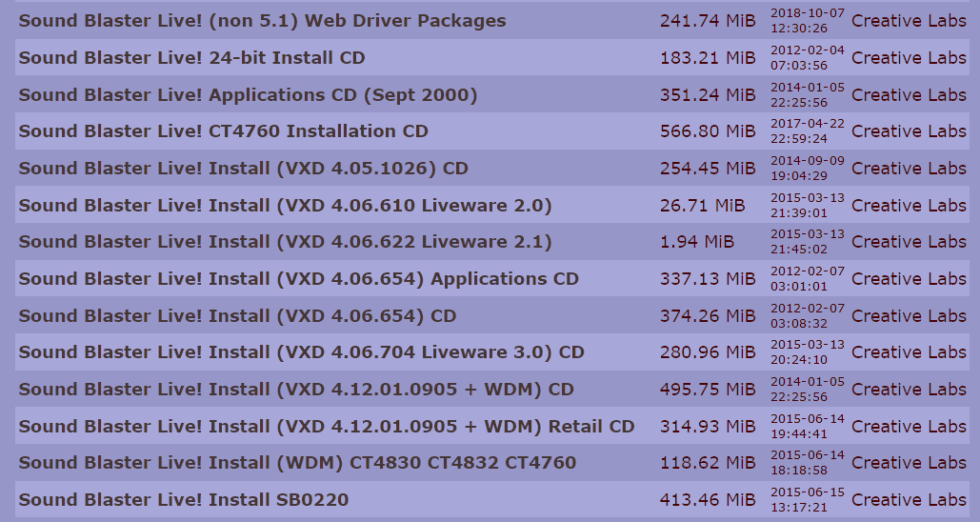Click Creative Labs in the 24-bit Install CD row
Screen dimensions: 980x522
[909, 57]
